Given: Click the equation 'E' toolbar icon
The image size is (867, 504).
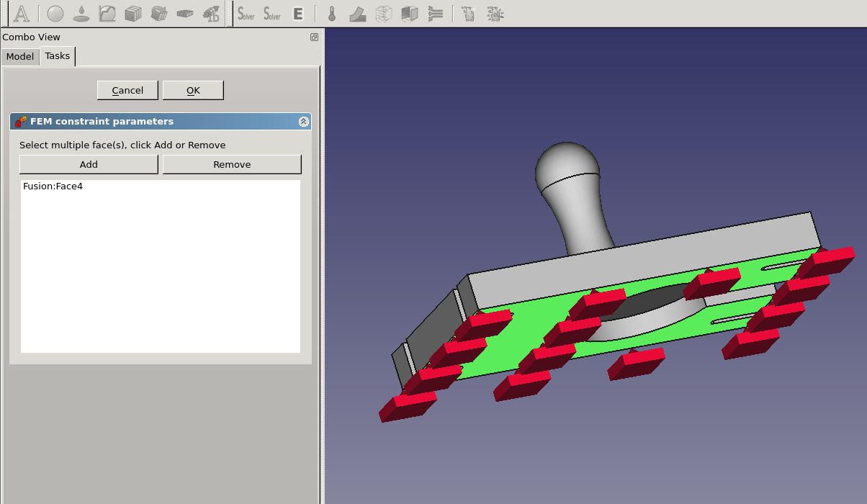Looking at the screenshot, I should [298, 14].
